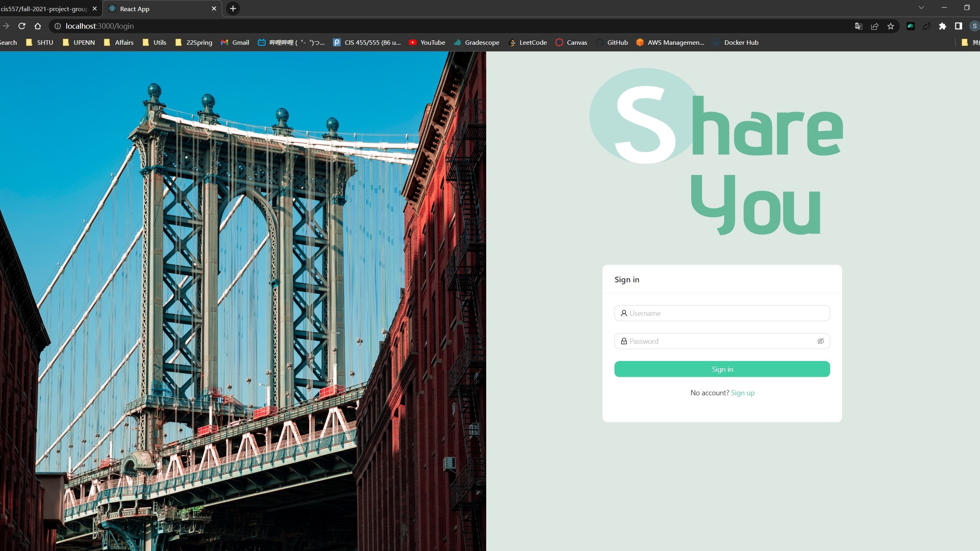The width and height of the screenshot is (980, 551).
Task: Open the GitHub bookmark
Action: click(612, 42)
